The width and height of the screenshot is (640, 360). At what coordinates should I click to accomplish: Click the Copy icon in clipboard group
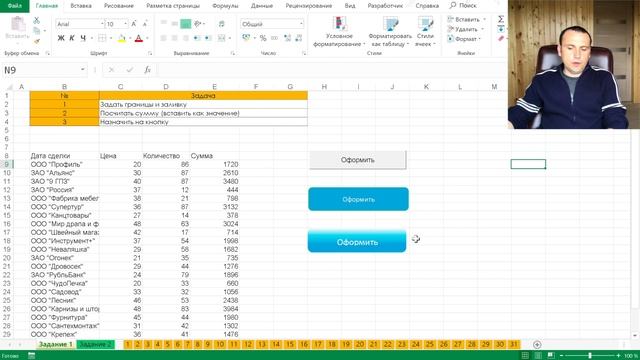[x=37, y=31]
